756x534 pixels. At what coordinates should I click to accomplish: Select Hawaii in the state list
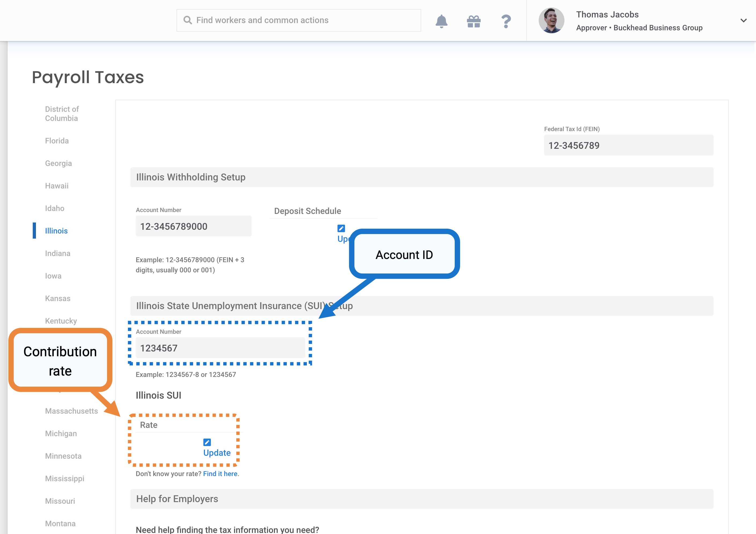coord(57,186)
